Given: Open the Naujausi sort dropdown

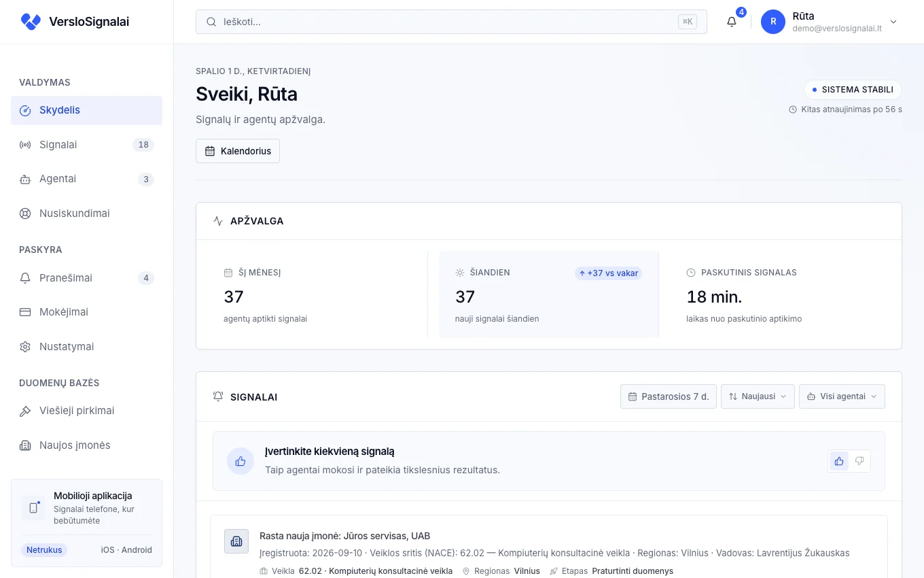Looking at the screenshot, I should pos(758,396).
